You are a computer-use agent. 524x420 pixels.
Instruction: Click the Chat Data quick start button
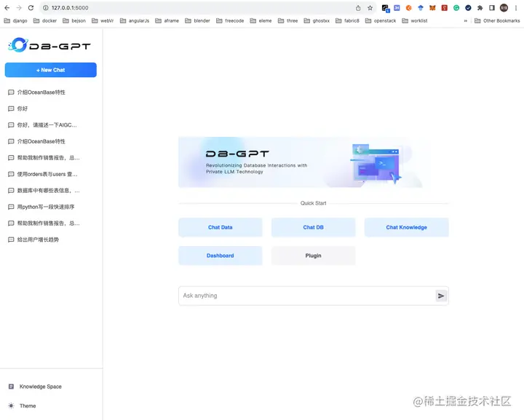click(x=221, y=227)
